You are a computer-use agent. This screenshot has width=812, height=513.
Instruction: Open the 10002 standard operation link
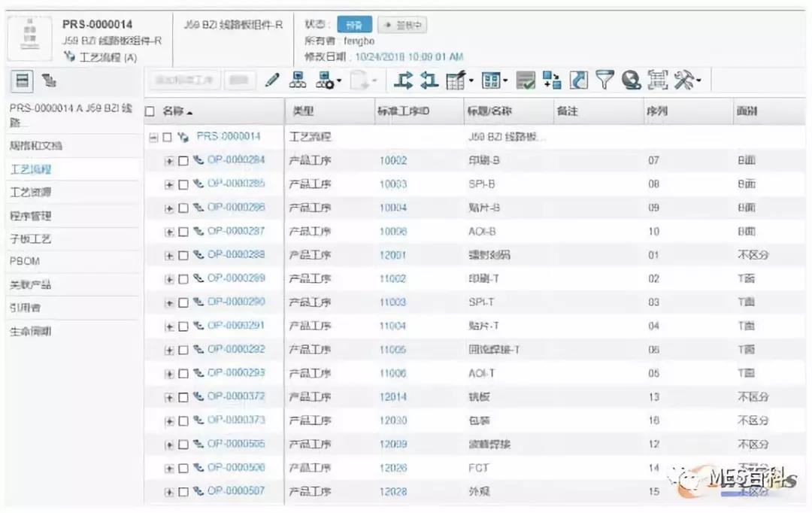(x=392, y=159)
